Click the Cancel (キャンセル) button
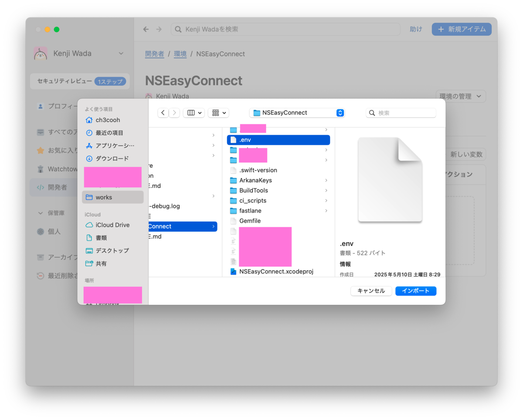Image resolution: width=523 pixels, height=420 pixels. pyautogui.click(x=371, y=291)
